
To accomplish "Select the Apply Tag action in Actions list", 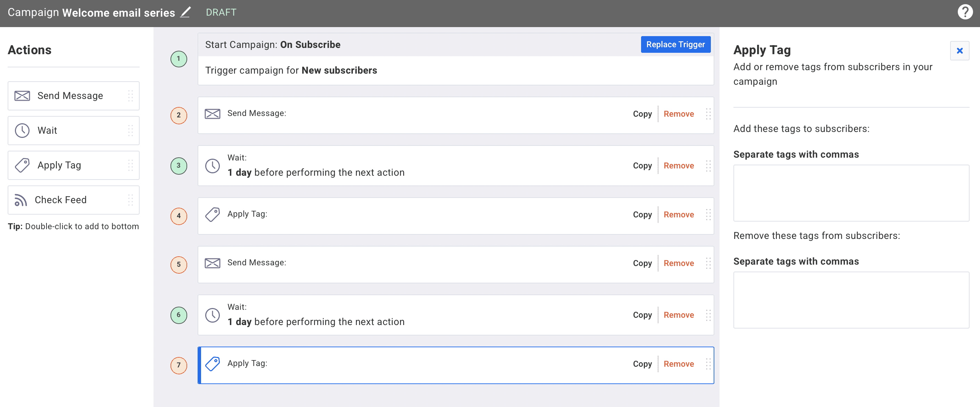I will pyautogui.click(x=73, y=165).
